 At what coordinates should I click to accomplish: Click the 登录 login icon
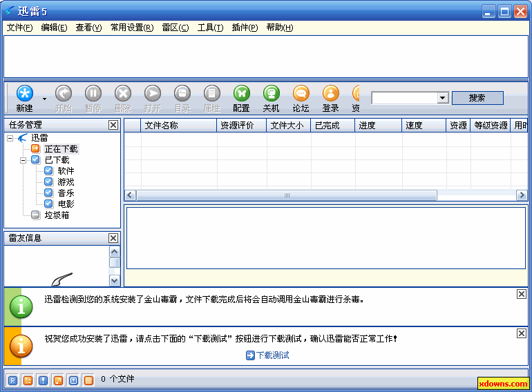[x=331, y=93]
